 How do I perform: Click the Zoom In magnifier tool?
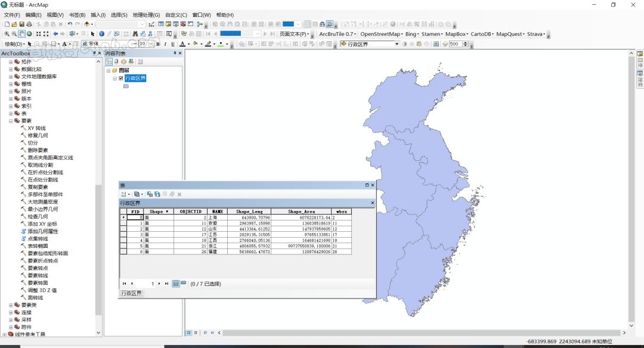tap(6, 34)
